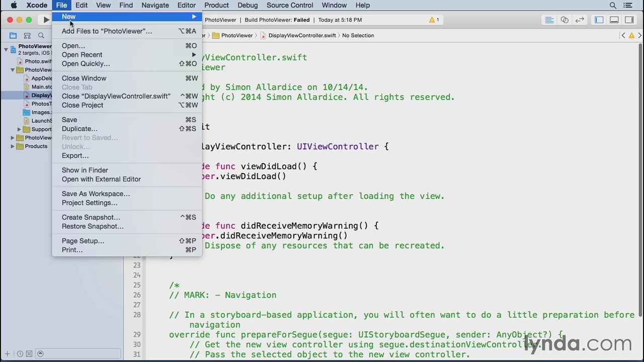
Task: Choose Add Files to "PhotoViewer"…
Action: point(127,31)
